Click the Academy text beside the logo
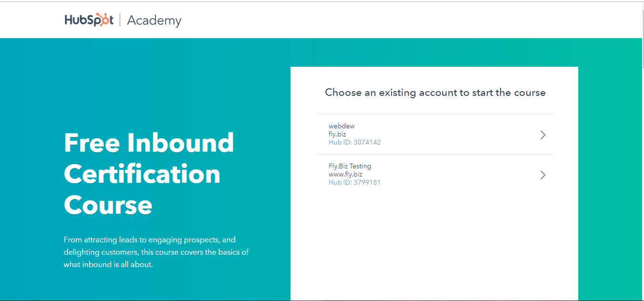Screen dimensions: 644x301 (154, 21)
